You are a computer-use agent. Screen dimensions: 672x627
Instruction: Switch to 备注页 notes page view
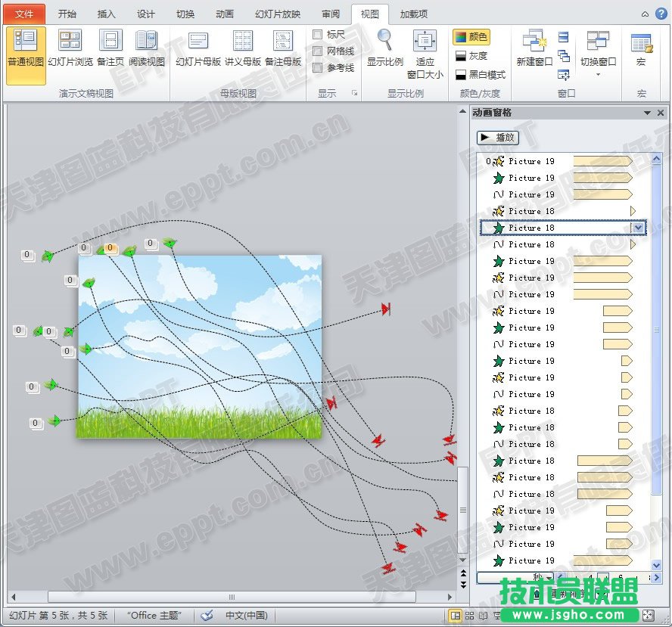(110, 41)
